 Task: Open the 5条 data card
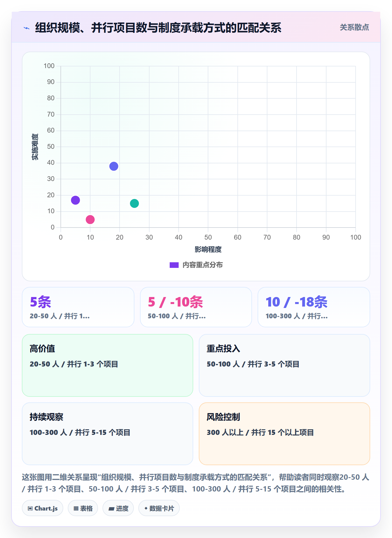78,307
